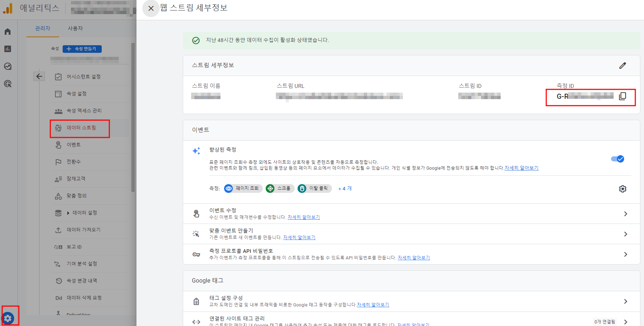Open 전환수 menu item

pos(91,162)
